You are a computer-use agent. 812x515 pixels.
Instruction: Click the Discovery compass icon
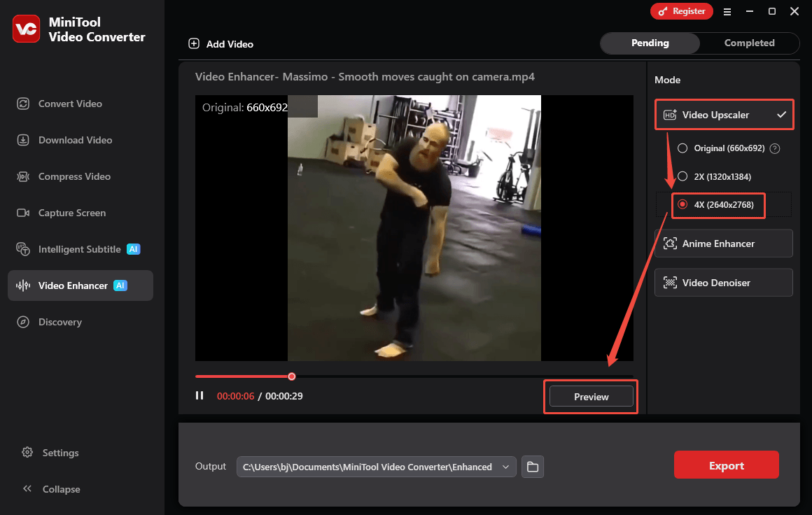click(x=23, y=322)
